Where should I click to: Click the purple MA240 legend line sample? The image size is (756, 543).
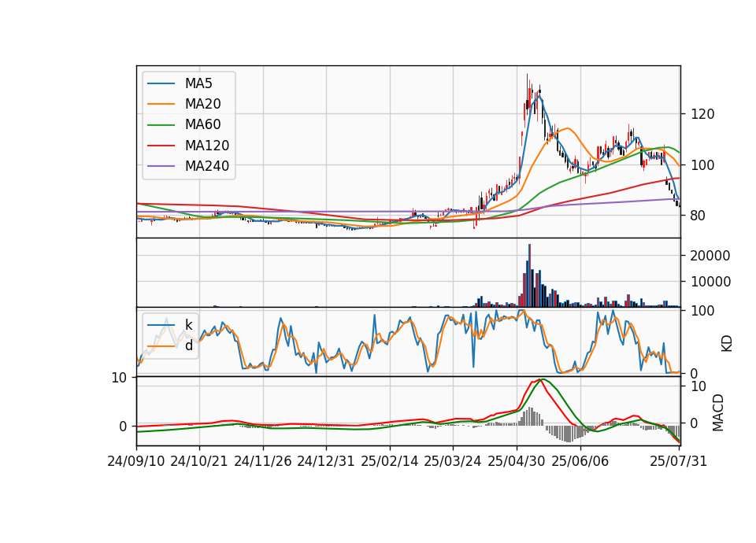161,166
